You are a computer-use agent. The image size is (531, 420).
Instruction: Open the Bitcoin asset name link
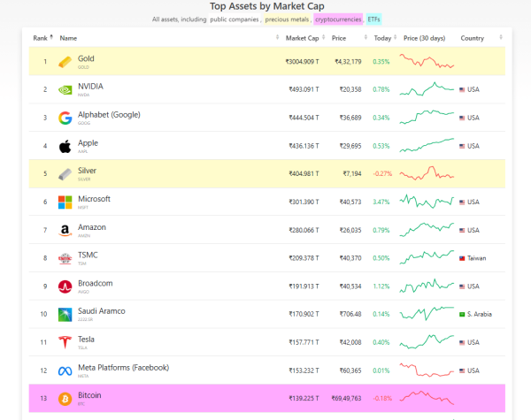pyautogui.click(x=89, y=395)
